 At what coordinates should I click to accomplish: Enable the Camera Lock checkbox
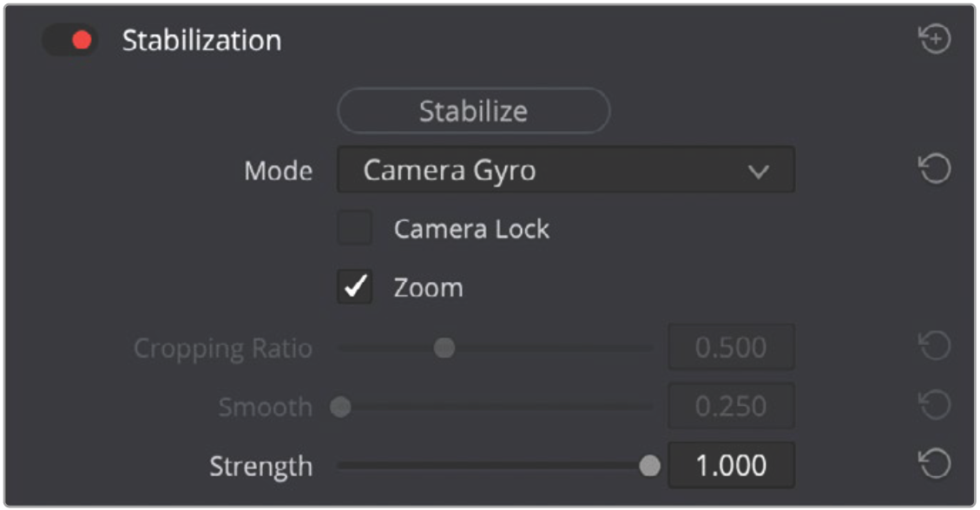(354, 229)
